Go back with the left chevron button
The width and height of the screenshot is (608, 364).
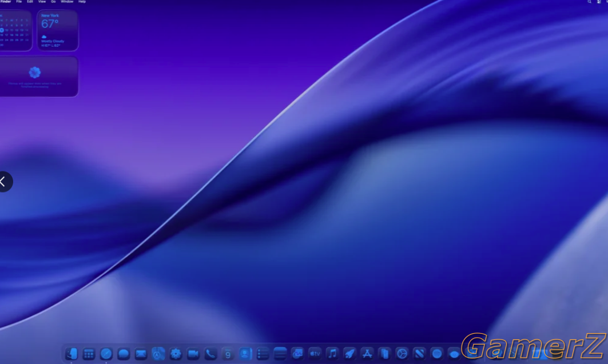click(x=4, y=182)
